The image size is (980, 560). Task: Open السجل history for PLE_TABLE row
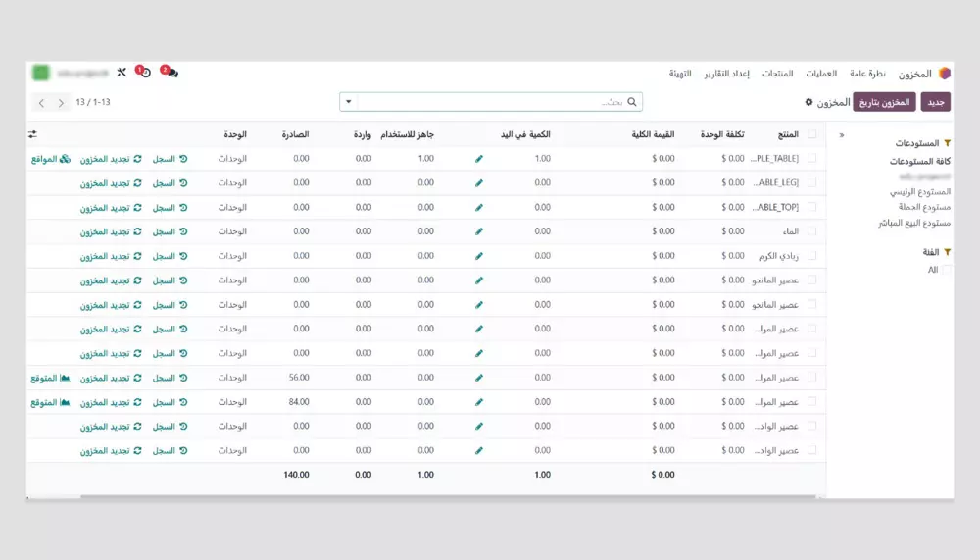[170, 159]
